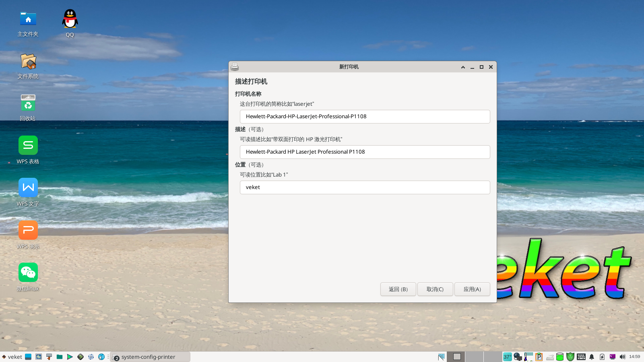Image resolution: width=644 pixels, height=362 pixels.
Task: Open the web browser globe launcher
Action: [101, 357]
